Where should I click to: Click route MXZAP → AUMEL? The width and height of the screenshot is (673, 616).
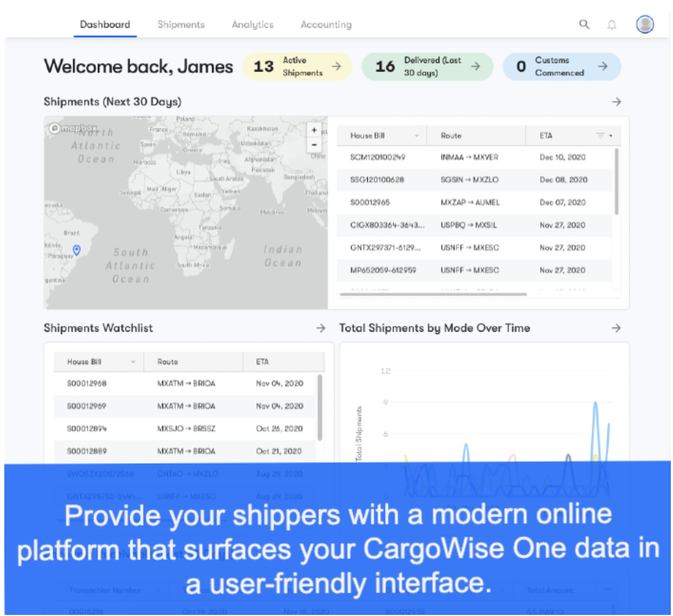point(470,202)
